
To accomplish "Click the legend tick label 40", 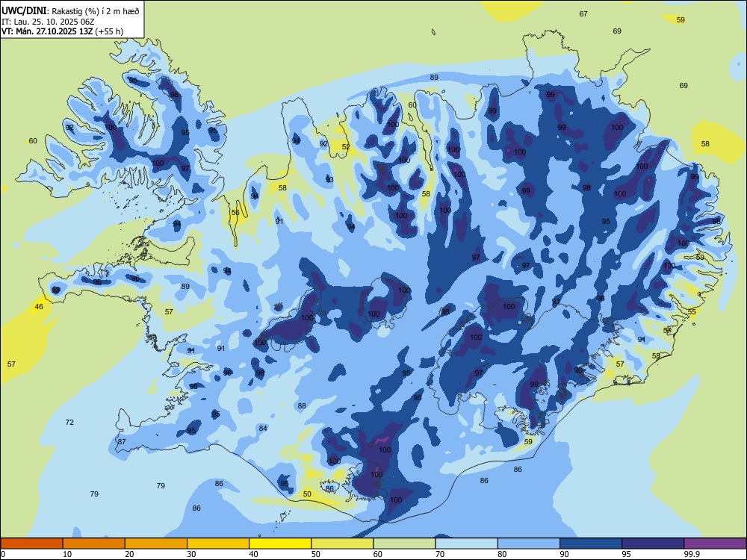I will click(254, 554).
